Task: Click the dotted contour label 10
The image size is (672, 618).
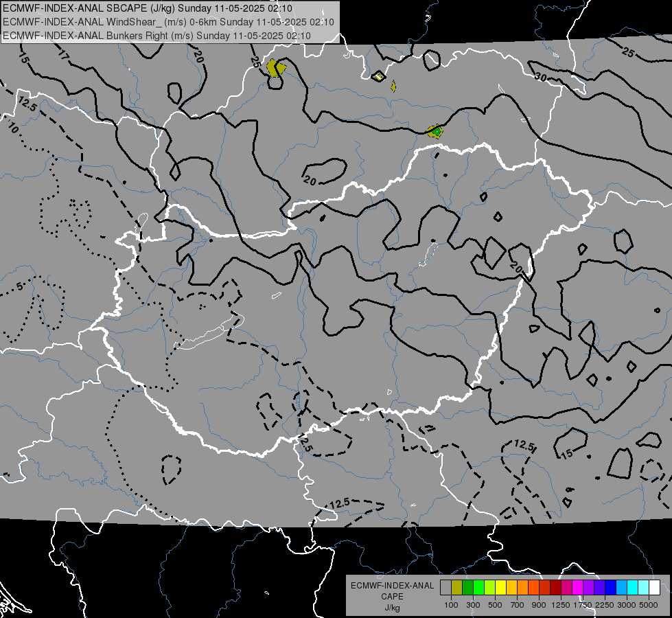Action: 13,127
